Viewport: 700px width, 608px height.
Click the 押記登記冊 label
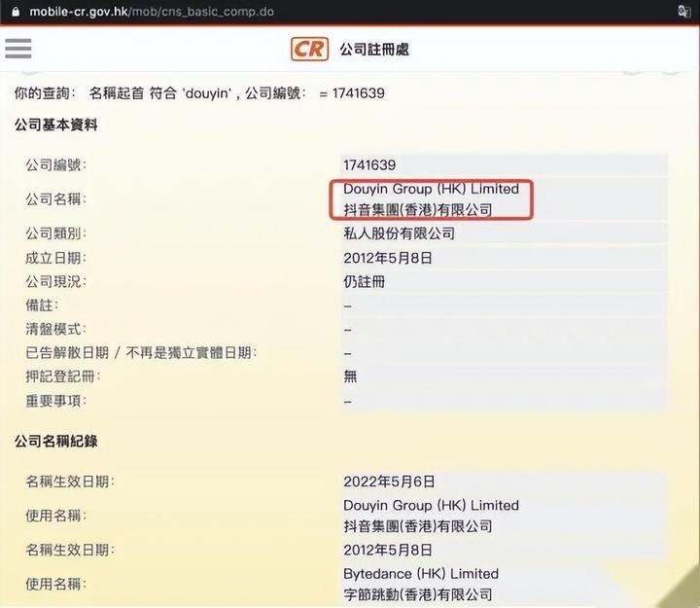click(x=63, y=376)
